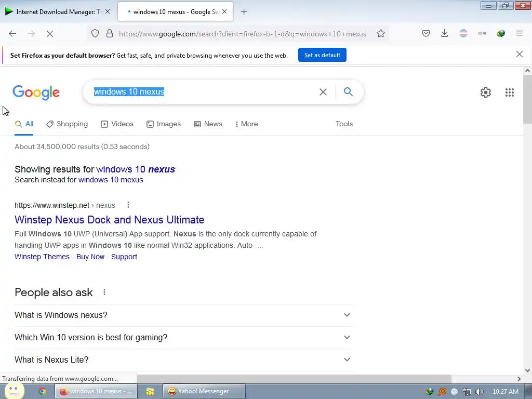The width and height of the screenshot is (532, 399).
Task: Expand What is Windows nexus question
Action: point(183,315)
